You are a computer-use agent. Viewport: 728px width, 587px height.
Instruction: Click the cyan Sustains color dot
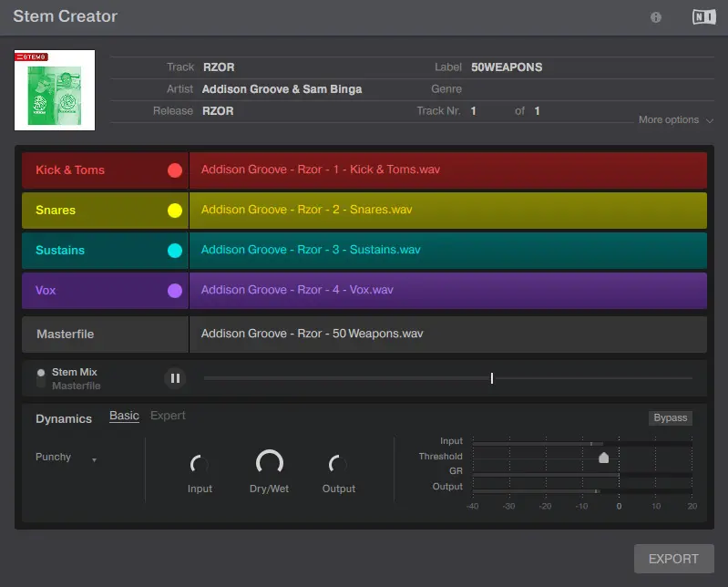click(x=175, y=251)
